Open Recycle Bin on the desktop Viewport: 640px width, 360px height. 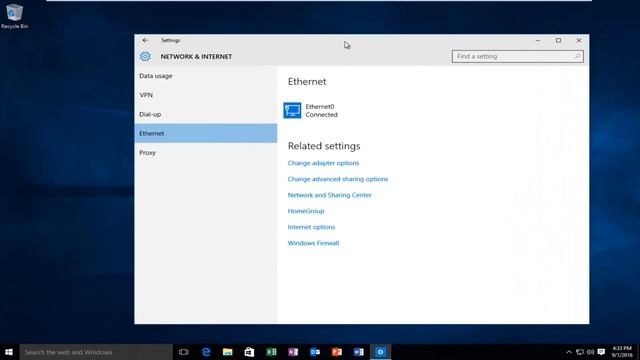[14, 16]
